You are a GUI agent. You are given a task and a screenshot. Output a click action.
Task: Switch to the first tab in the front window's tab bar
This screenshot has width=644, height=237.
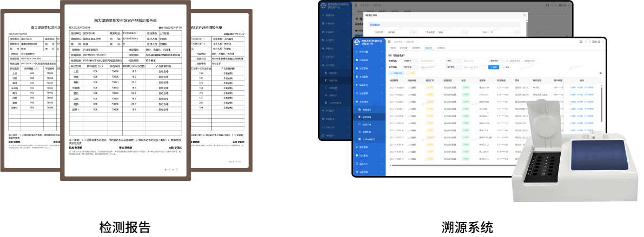(393, 48)
